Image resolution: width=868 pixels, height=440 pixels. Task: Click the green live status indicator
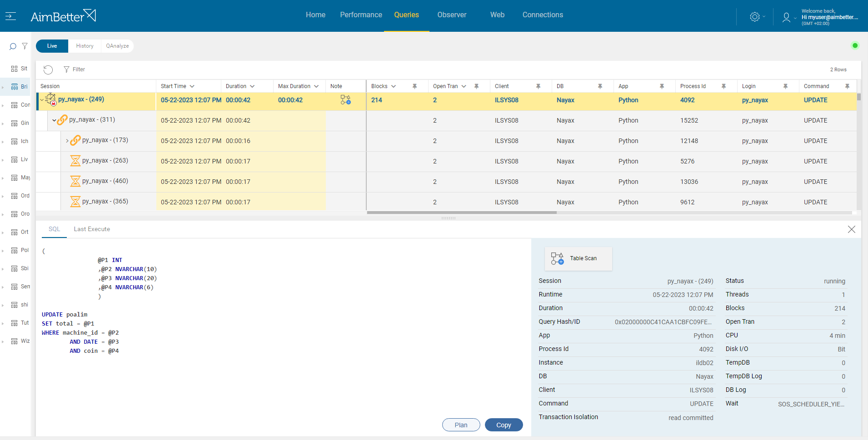coord(855,45)
